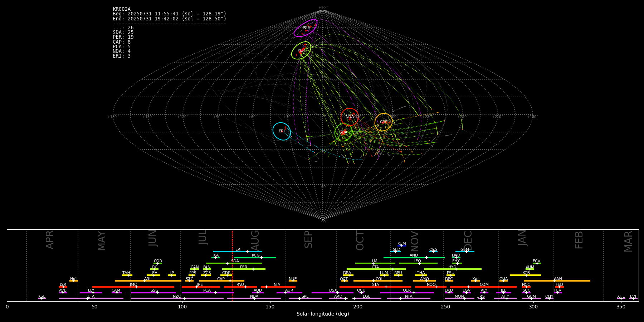
Task: Click the NUE shower label in timeline
Action: tap(293, 279)
